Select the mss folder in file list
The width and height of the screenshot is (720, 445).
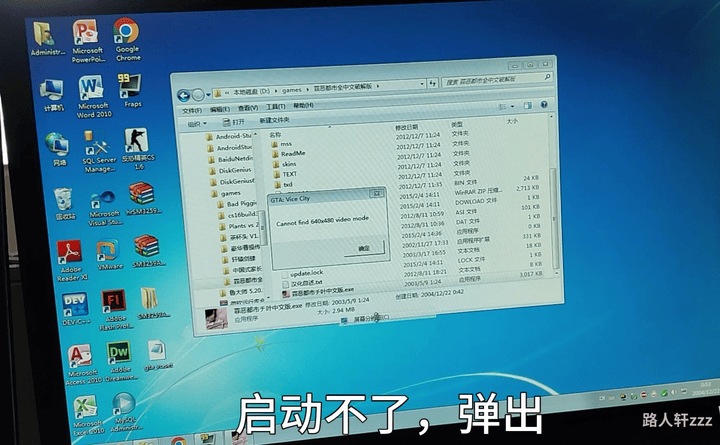click(x=282, y=144)
